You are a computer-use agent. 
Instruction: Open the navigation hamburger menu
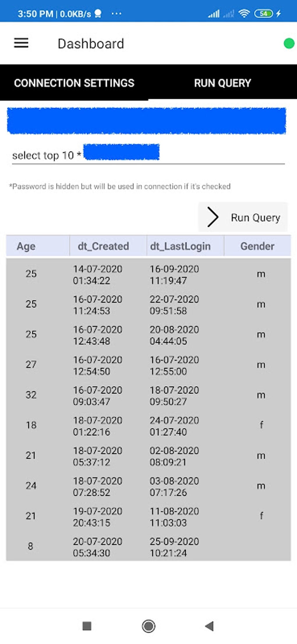pyautogui.click(x=21, y=43)
